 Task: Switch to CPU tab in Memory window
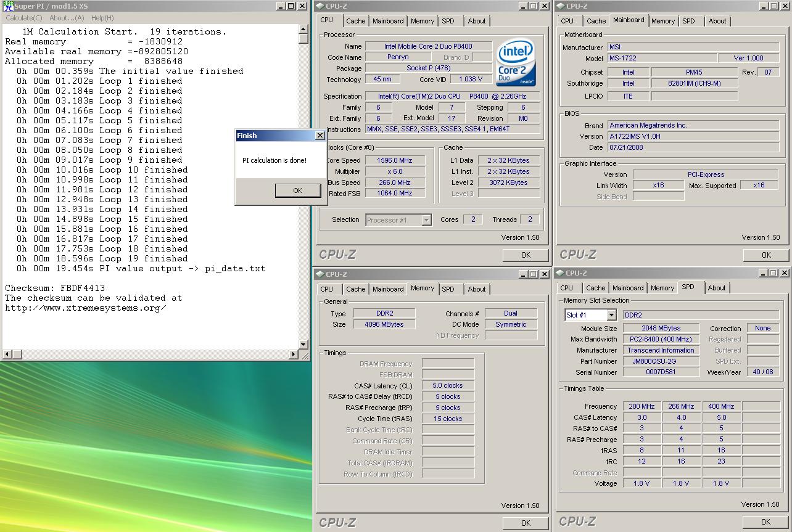coord(327,289)
